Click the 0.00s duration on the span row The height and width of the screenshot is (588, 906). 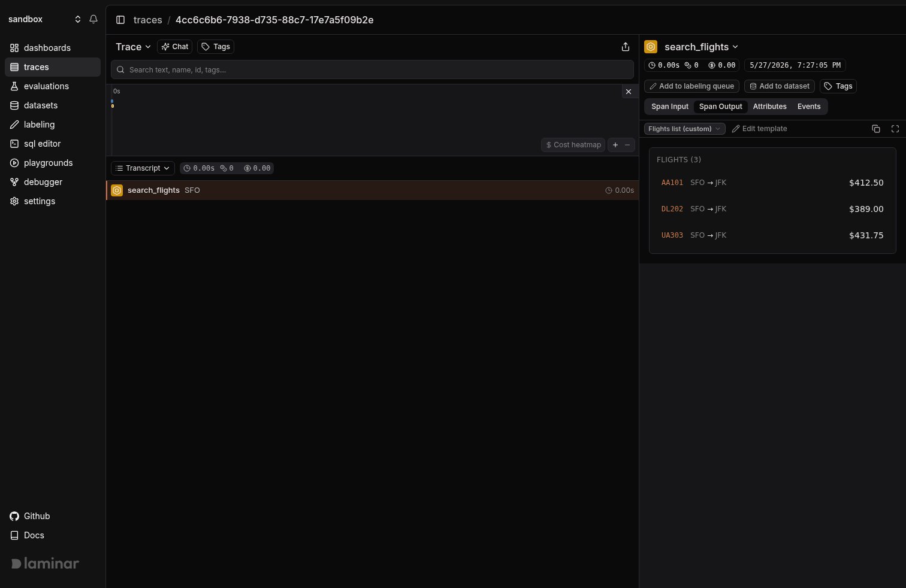coord(620,190)
